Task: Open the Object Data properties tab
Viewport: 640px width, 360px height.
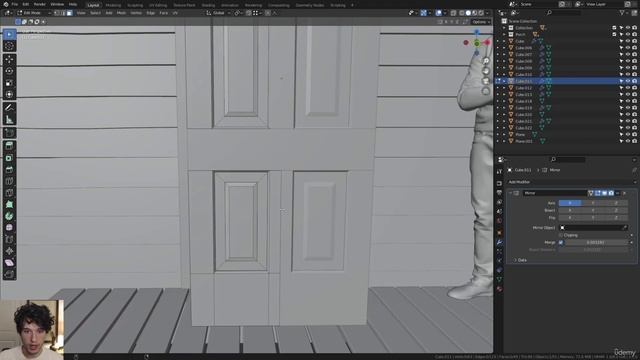Action: coord(499,280)
